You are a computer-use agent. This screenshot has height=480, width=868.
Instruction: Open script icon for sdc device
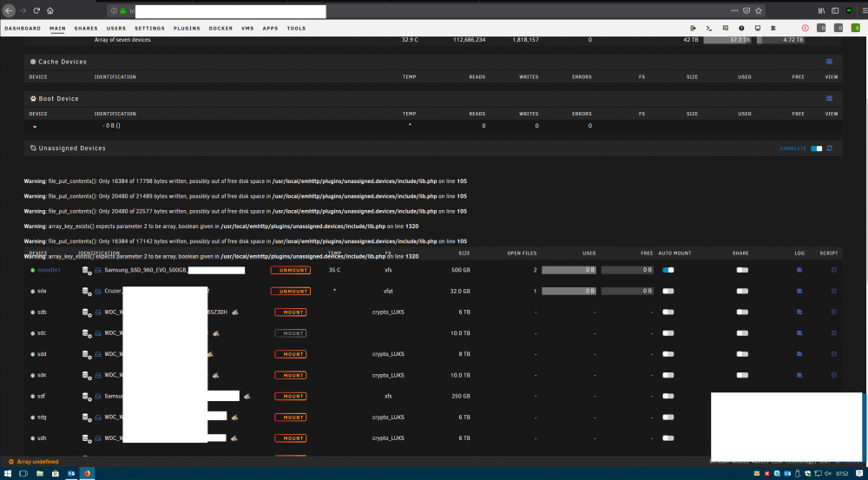tap(833, 333)
